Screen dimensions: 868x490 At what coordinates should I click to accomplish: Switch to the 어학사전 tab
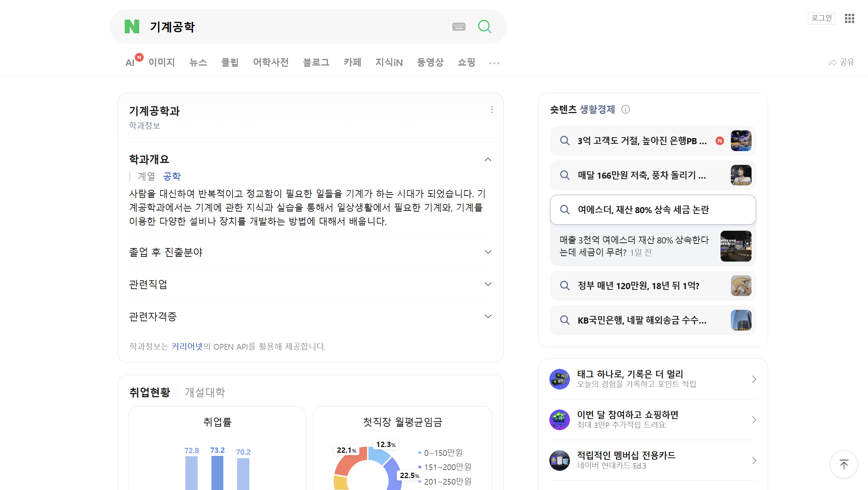coord(271,62)
